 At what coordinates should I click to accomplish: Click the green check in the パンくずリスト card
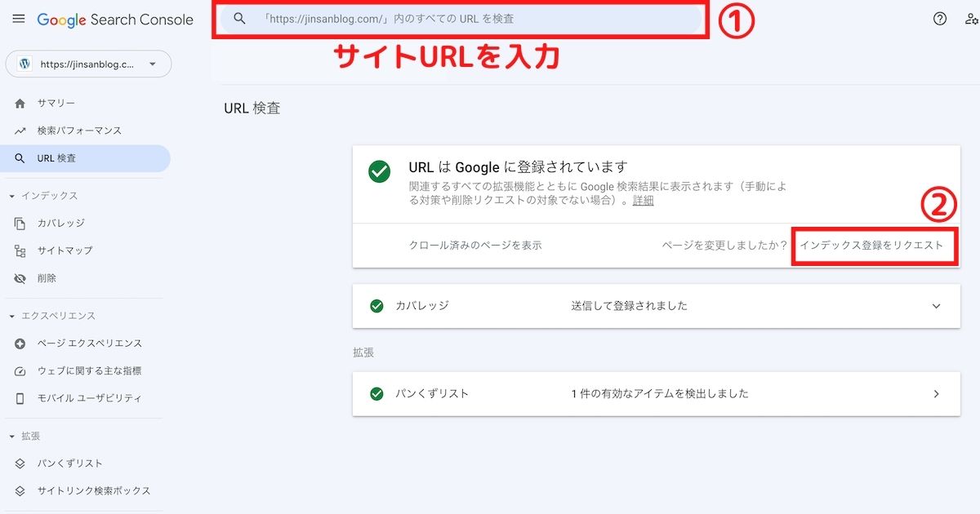click(376, 393)
